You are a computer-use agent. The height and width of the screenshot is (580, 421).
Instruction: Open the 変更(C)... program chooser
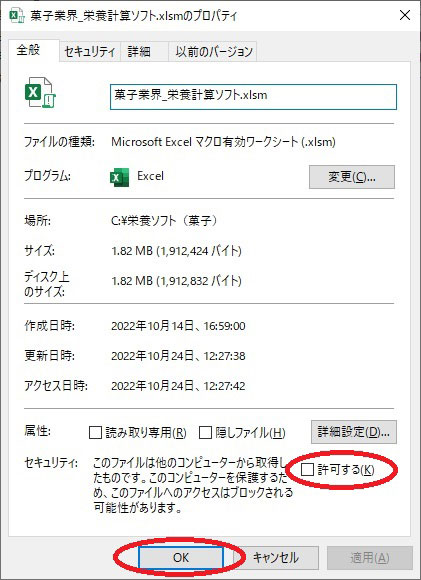352,177
